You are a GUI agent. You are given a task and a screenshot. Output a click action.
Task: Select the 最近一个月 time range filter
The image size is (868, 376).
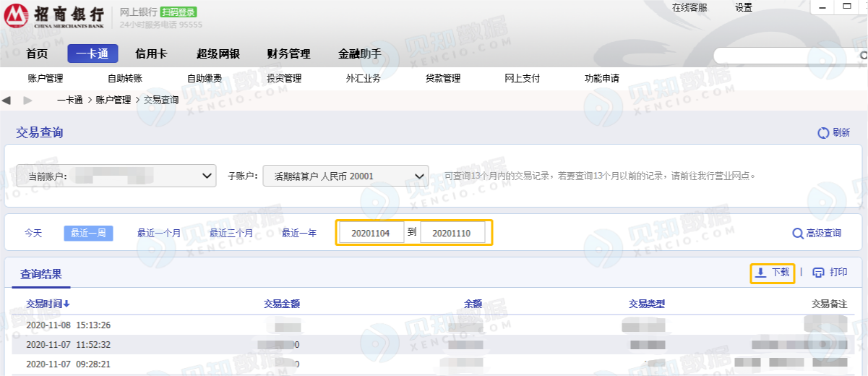click(159, 233)
